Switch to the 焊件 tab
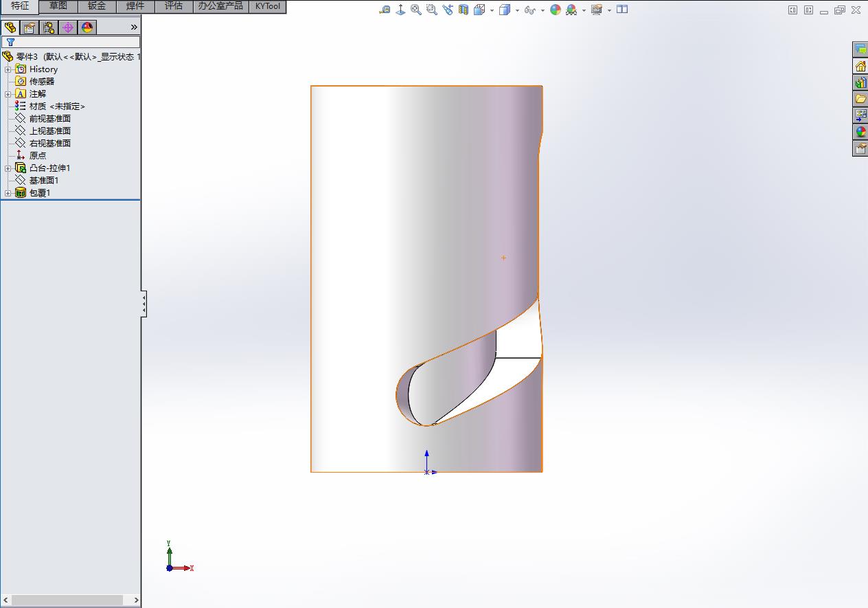868x608 pixels. (x=135, y=6)
